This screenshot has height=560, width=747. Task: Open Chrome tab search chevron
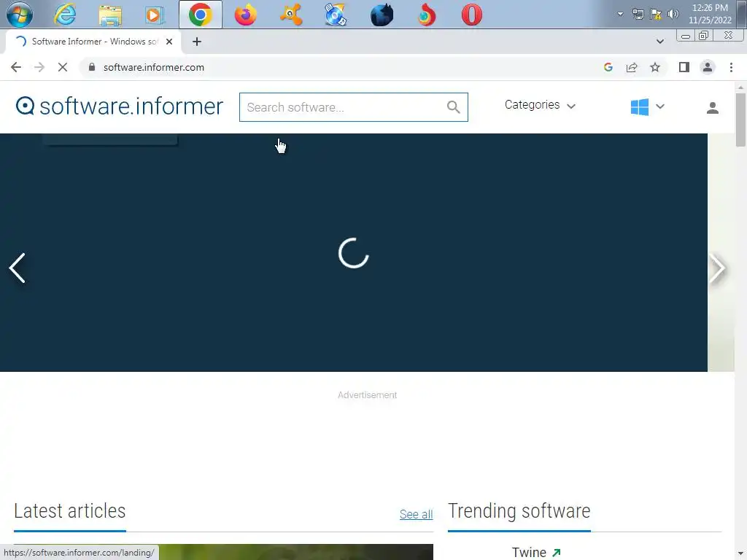click(659, 42)
